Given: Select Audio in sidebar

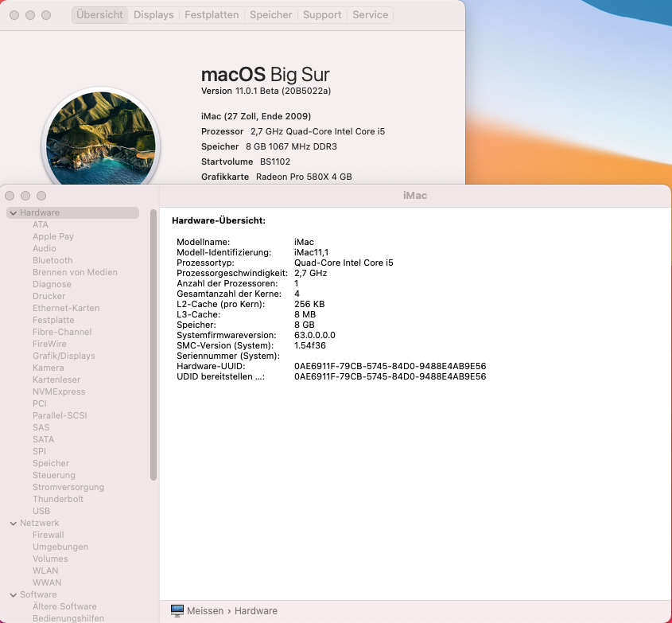Looking at the screenshot, I should 45,249.
